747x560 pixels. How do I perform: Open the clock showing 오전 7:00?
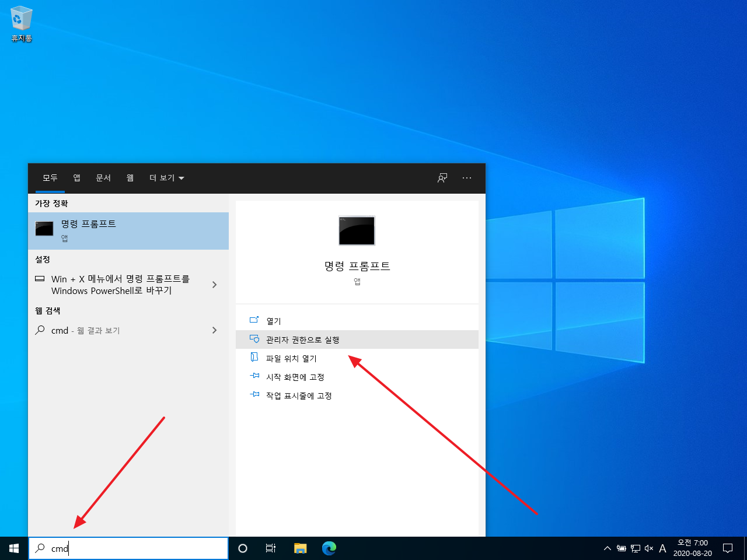click(x=693, y=548)
